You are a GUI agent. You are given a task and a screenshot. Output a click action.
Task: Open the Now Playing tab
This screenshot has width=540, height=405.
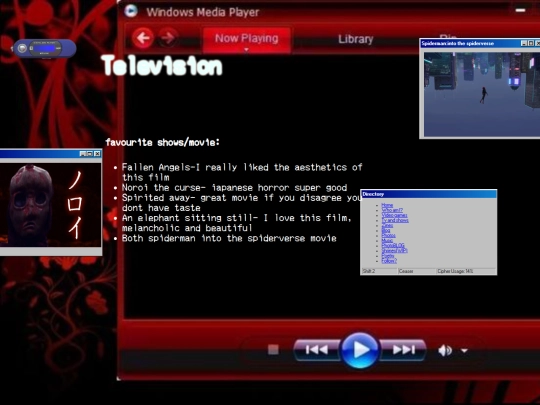[x=247, y=39]
